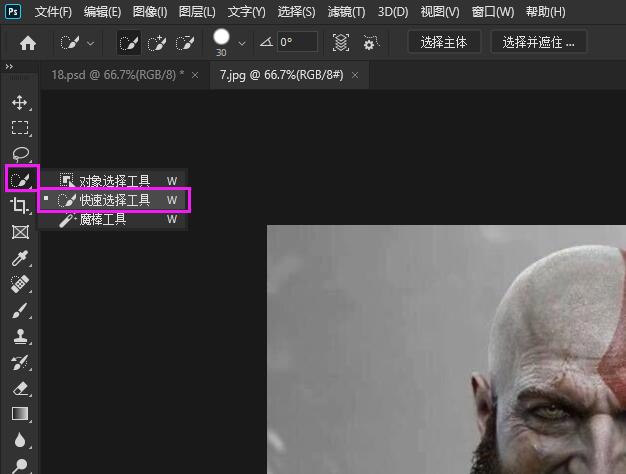Open the 文件(F) menu
The height and width of the screenshot is (474, 626).
(53, 12)
